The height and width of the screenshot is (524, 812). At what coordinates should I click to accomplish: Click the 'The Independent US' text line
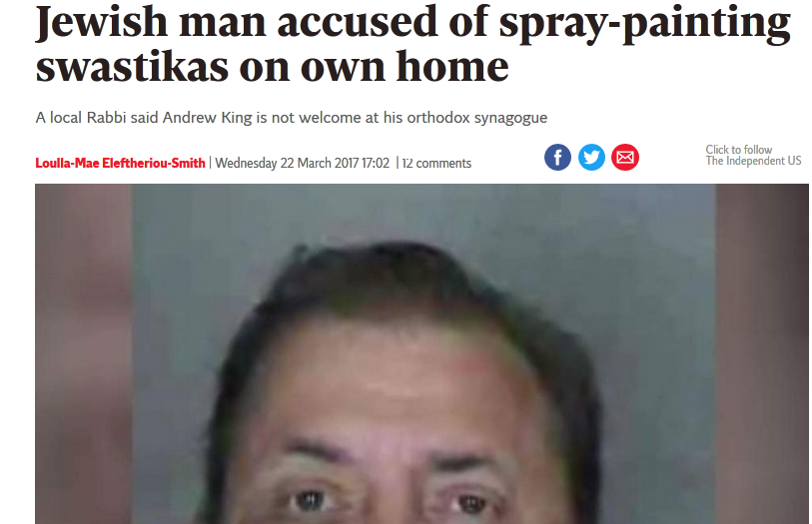[x=753, y=161]
